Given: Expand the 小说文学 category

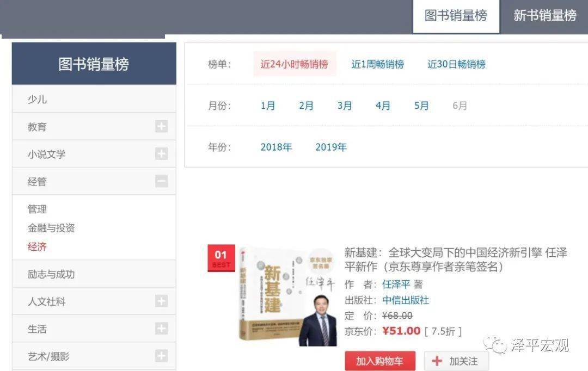Looking at the screenshot, I should [x=161, y=153].
